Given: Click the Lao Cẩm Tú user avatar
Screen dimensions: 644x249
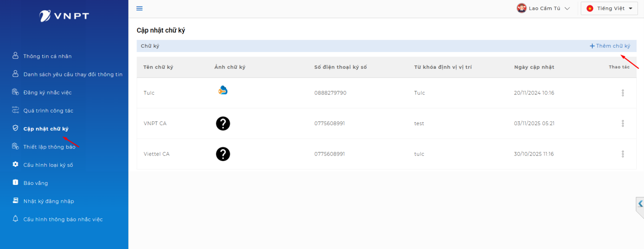Looking at the screenshot, I should [x=521, y=8].
